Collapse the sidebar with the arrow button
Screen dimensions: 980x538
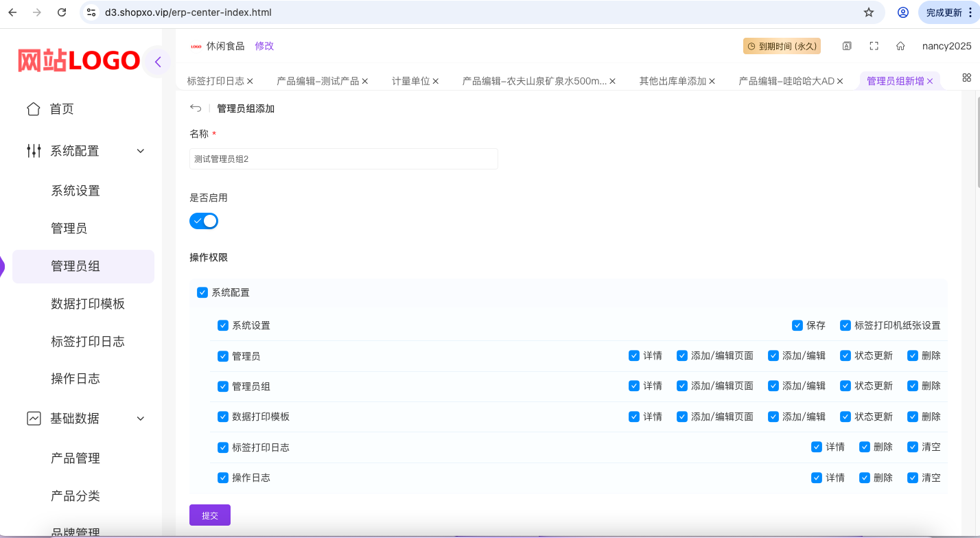click(158, 62)
